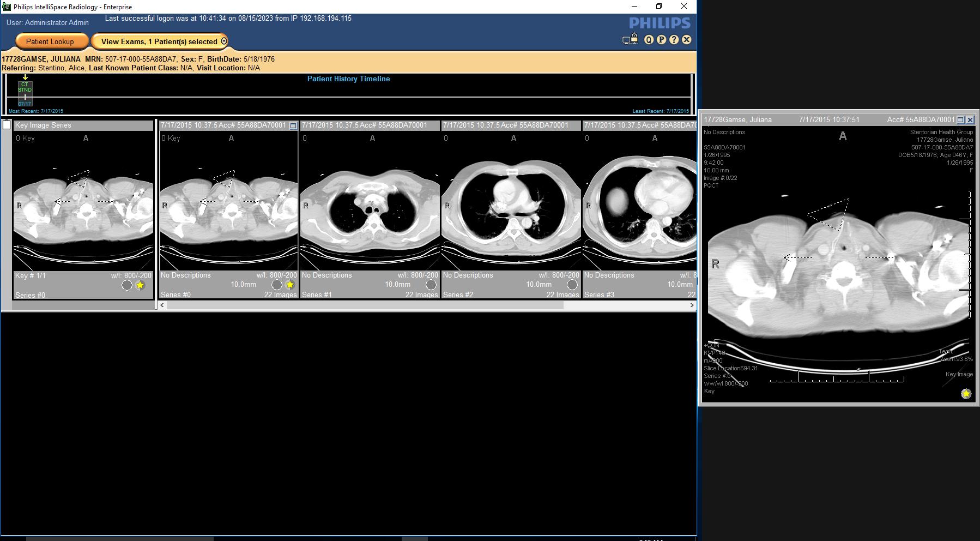Screen dimensions: 980x541
Task: Click right arrow of series horizontal scrollbar
Action: click(692, 305)
